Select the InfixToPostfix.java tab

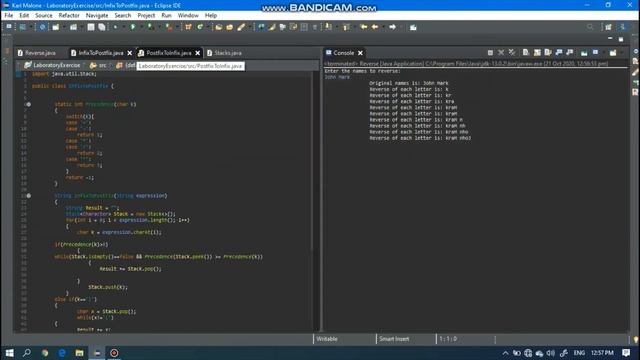pyautogui.click(x=101, y=53)
